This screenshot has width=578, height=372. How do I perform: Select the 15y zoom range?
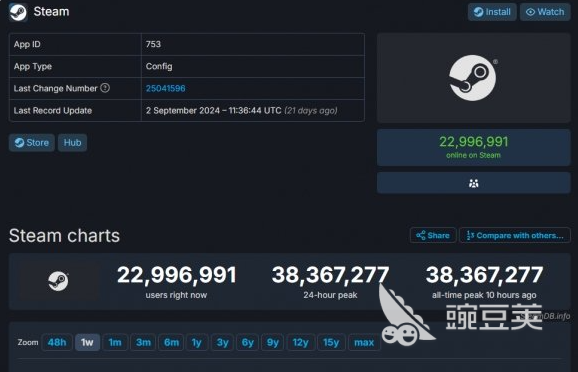(331, 343)
